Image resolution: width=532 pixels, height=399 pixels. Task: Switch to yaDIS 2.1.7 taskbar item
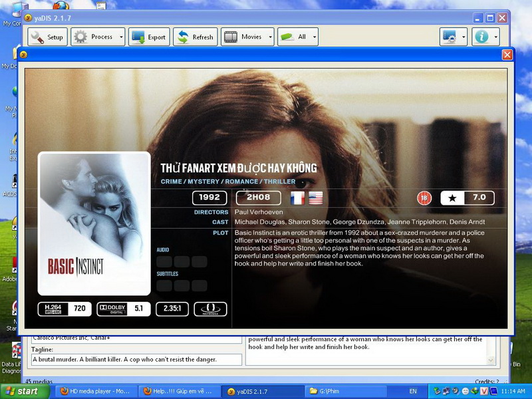point(261,391)
